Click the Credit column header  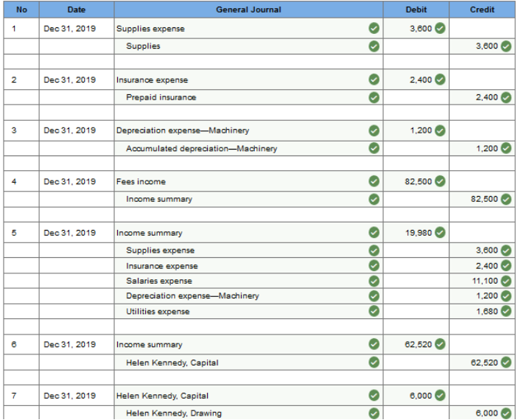pos(482,10)
